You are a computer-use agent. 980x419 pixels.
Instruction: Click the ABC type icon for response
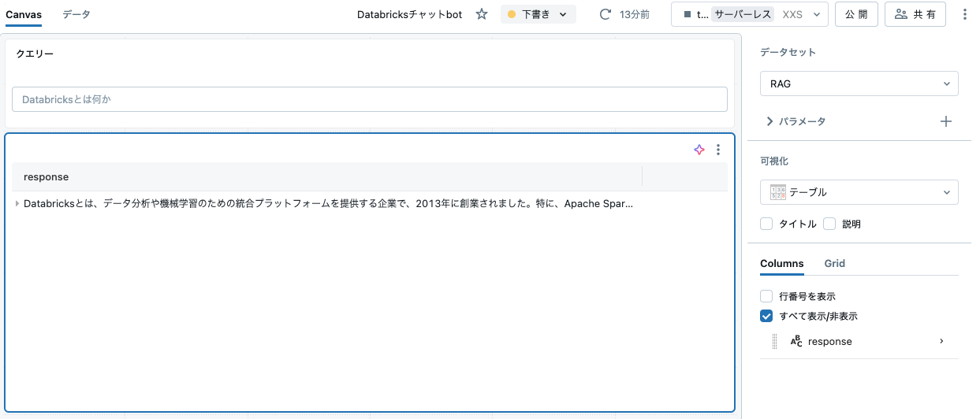(796, 341)
